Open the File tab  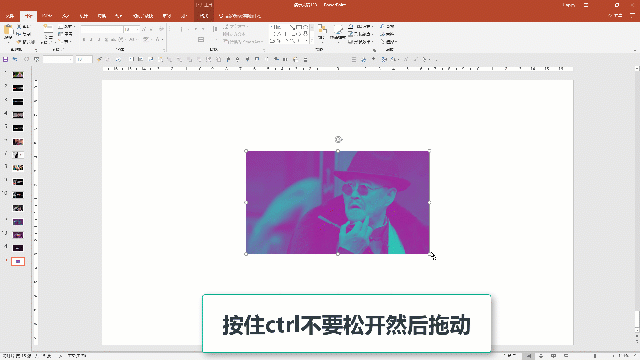pos(10,16)
